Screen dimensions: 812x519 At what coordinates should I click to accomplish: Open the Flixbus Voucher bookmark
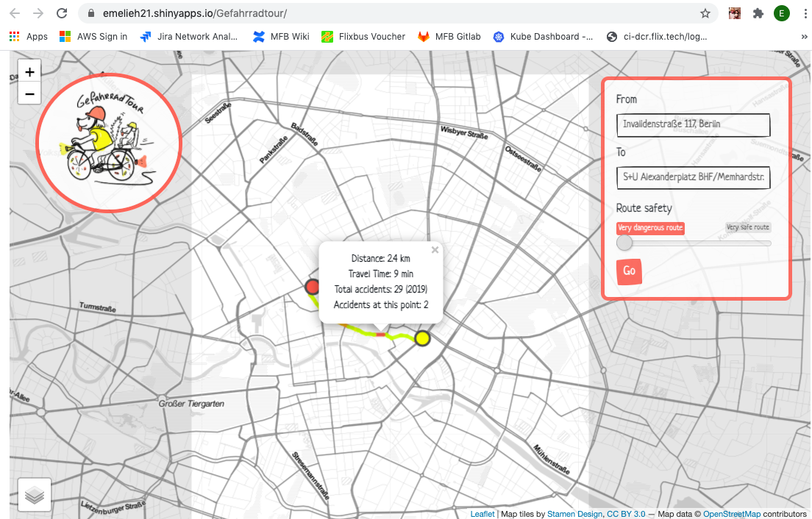coord(363,37)
